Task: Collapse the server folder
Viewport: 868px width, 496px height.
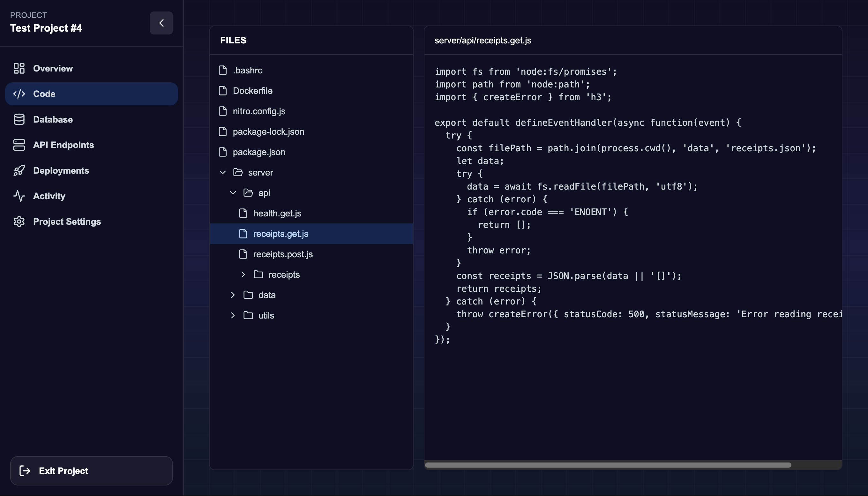Action: (223, 172)
